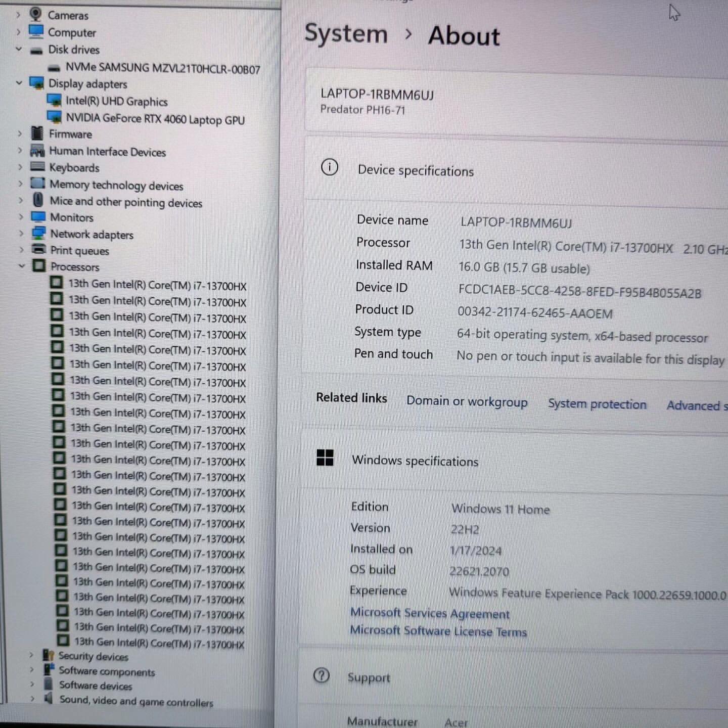Click the Installed RAM value 16.0 GB
Screen dimensions: 728x728
click(x=524, y=267)
